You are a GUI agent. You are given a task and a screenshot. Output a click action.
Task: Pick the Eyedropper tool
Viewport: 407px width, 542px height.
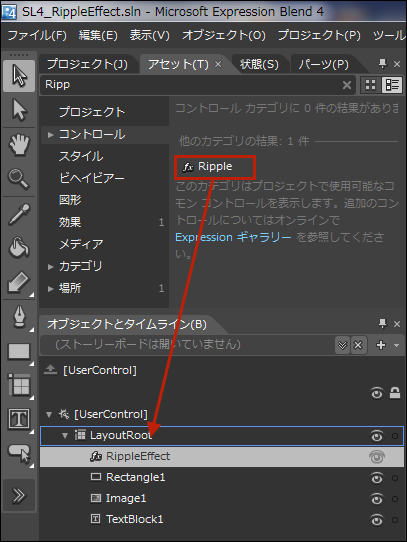[19, 214]
